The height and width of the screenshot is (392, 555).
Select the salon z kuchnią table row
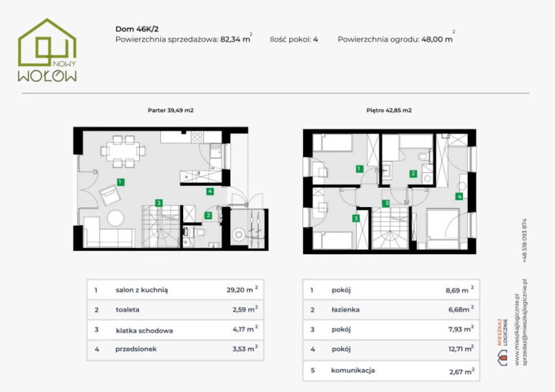175,290
